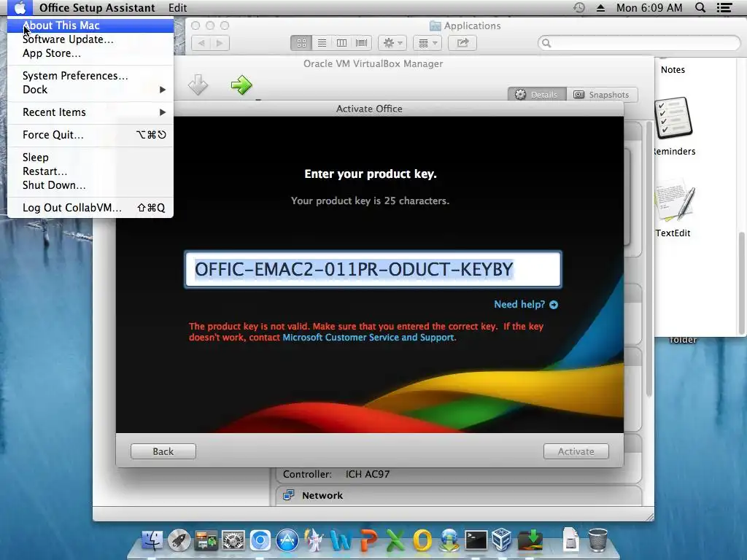Click the VirtualBox details scrollbar
This screenshot has width=747, height=560.
[x=649, y=260]
